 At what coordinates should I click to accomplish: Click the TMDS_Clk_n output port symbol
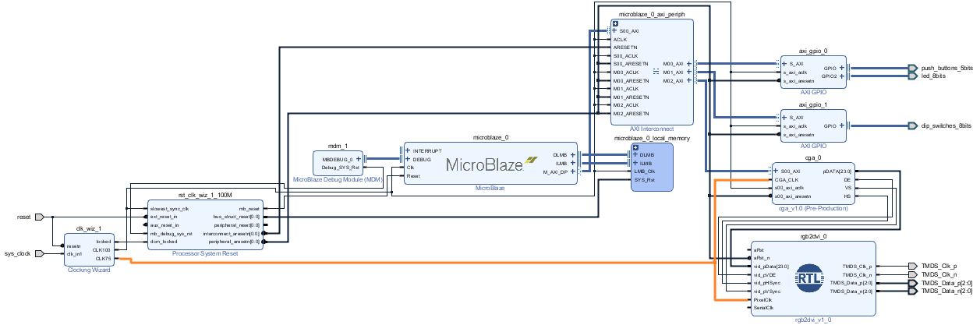pos(913,274)
